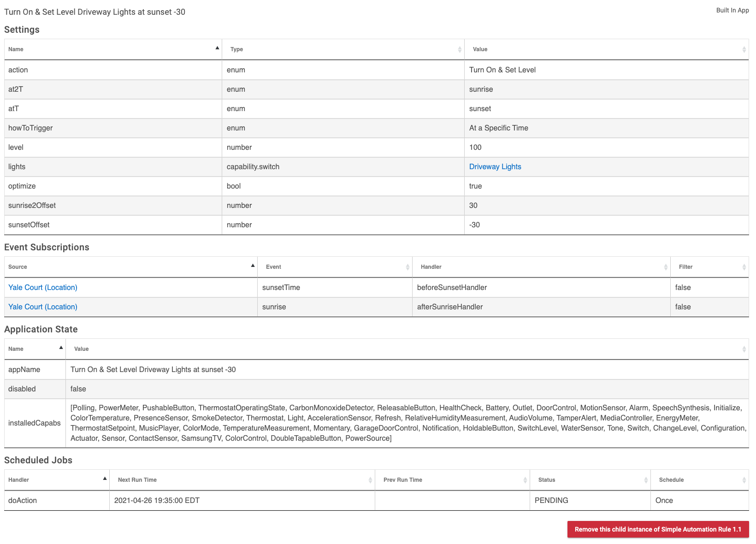This screenshot has height=544, width=756.
Task: Click the Built In App label
Action: [x=732, y=10]
